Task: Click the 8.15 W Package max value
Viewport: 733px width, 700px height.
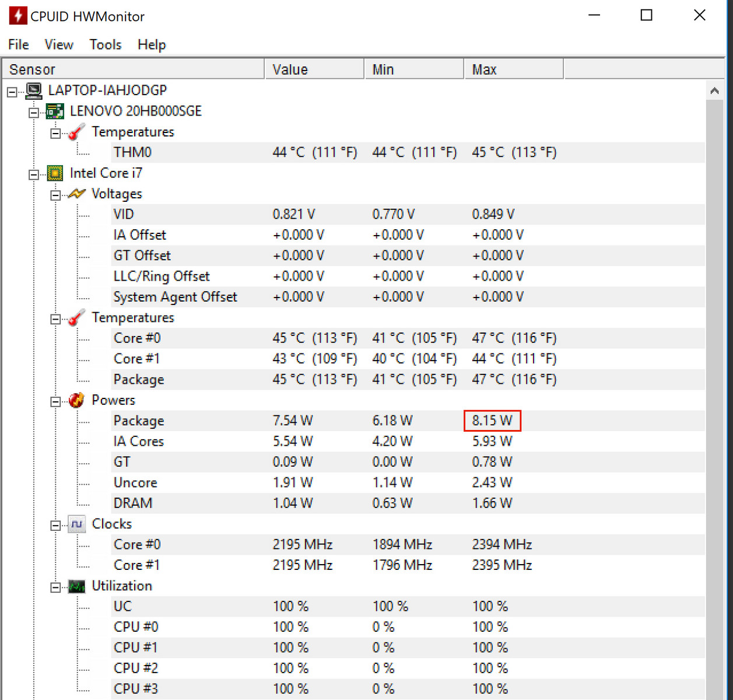Action: point(492,421)
